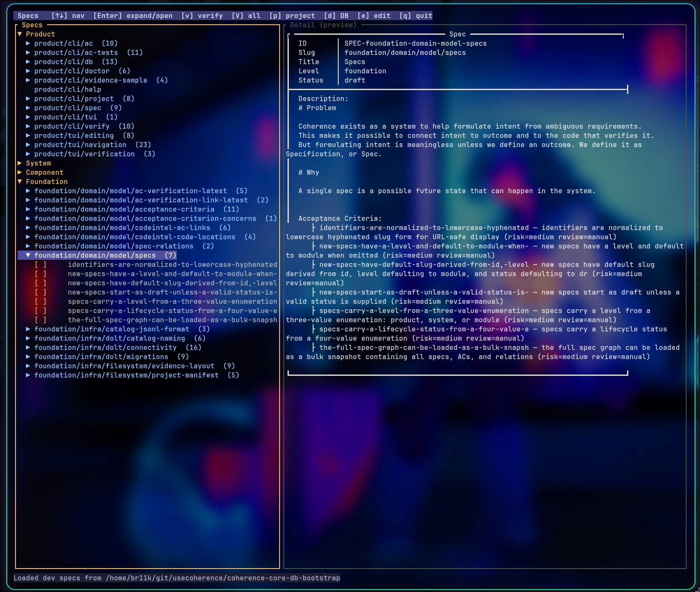Select the [v] verify shortcut
This screenshot has height=592, width=700.
click(202, 16)
